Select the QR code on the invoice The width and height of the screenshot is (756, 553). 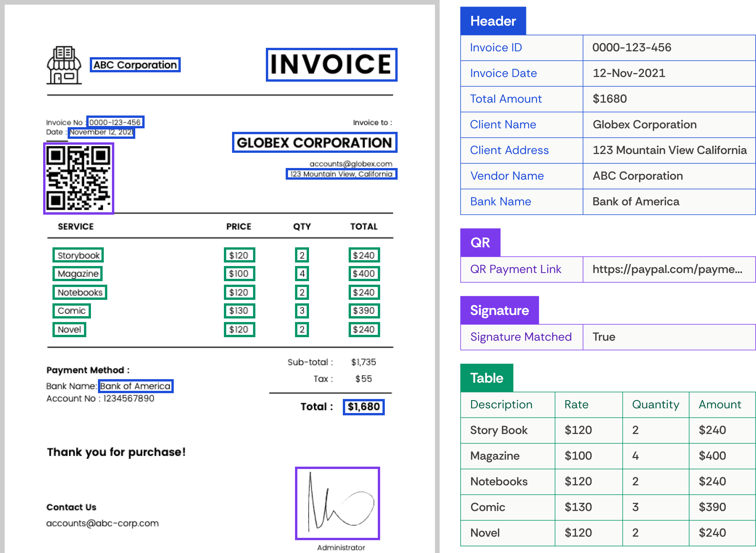coord(79,178)
